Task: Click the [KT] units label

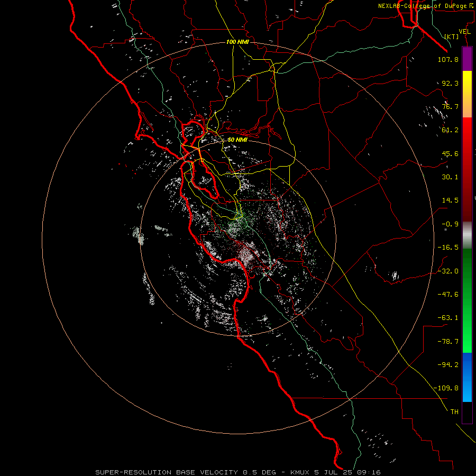Action: point(452,36)
